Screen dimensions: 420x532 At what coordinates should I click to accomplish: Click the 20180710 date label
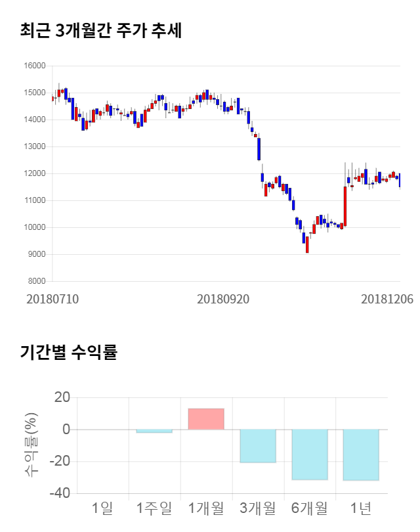point(52,299)
